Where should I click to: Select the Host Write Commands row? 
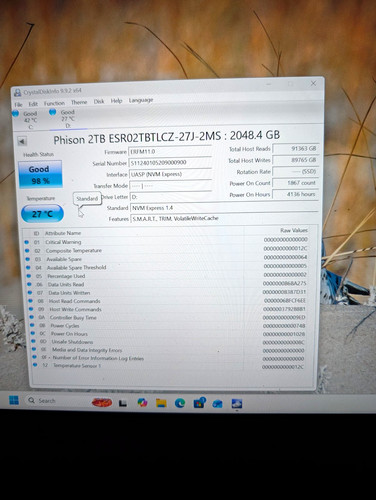click(x=167, y=309)
